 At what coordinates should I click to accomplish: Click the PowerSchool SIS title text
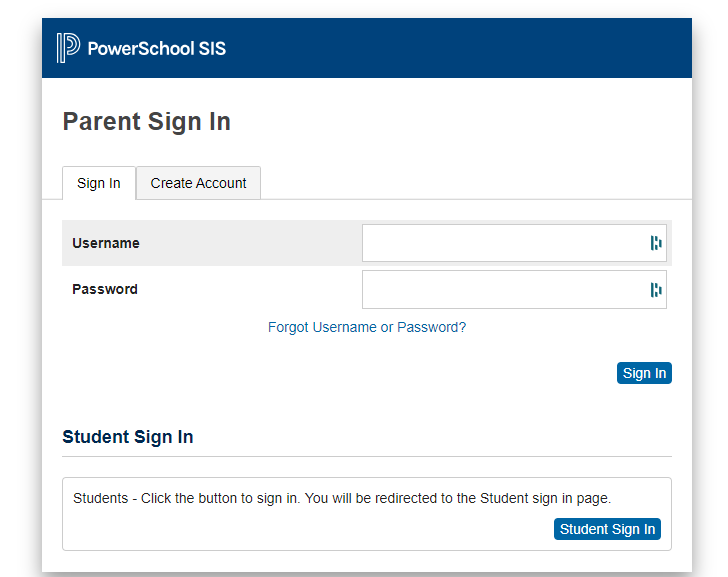coord(157,49)
